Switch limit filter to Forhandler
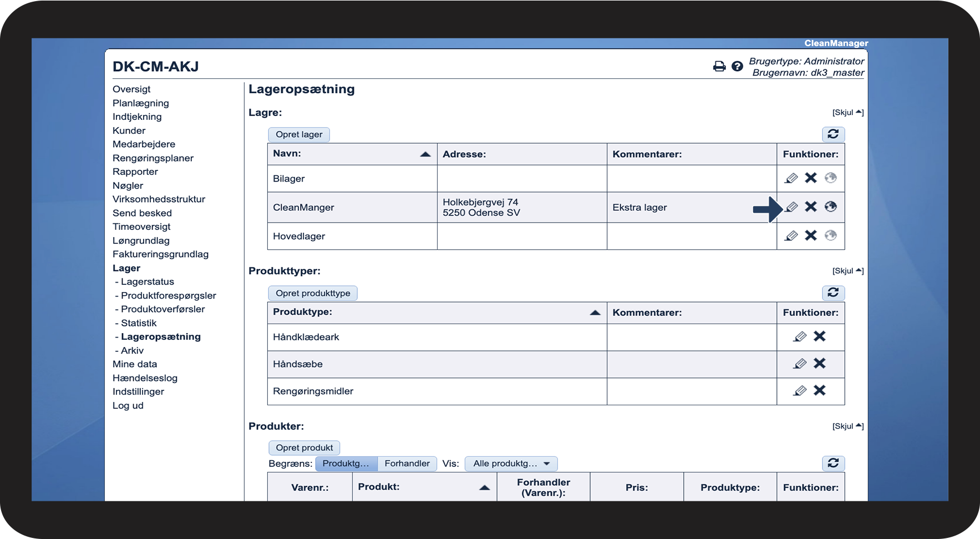This screenshot has width=980, height=539. (x=407, y=464)
